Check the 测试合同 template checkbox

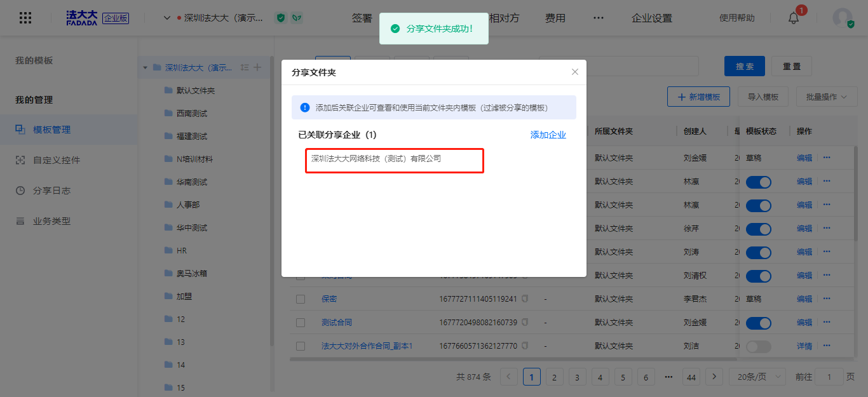click(x=301, y=323)
